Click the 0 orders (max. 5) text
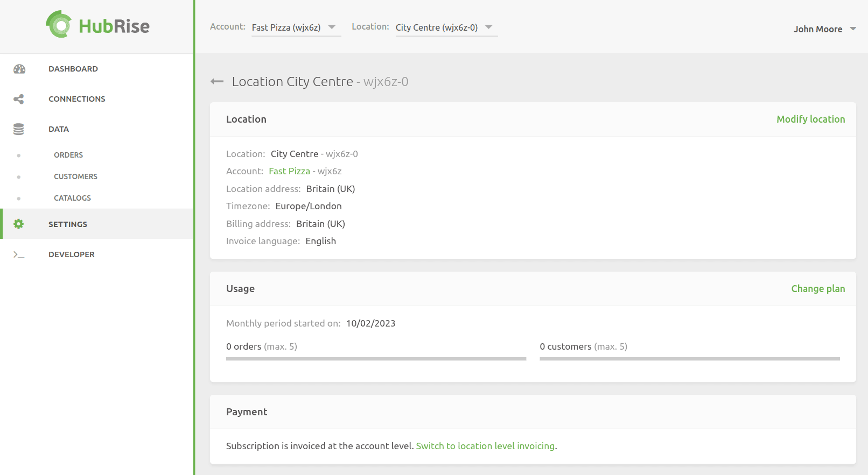868x475 pixels. coord(262,346)
